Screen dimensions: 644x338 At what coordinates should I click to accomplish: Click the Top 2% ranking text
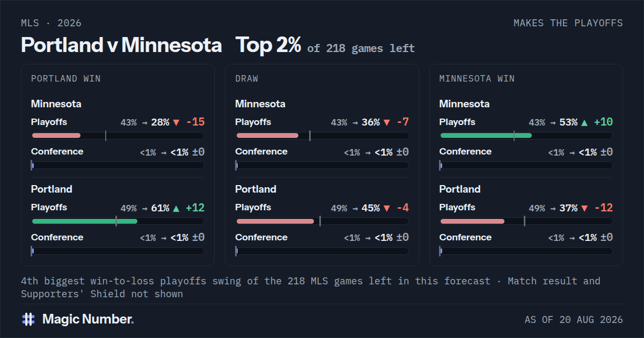point(268,45)
